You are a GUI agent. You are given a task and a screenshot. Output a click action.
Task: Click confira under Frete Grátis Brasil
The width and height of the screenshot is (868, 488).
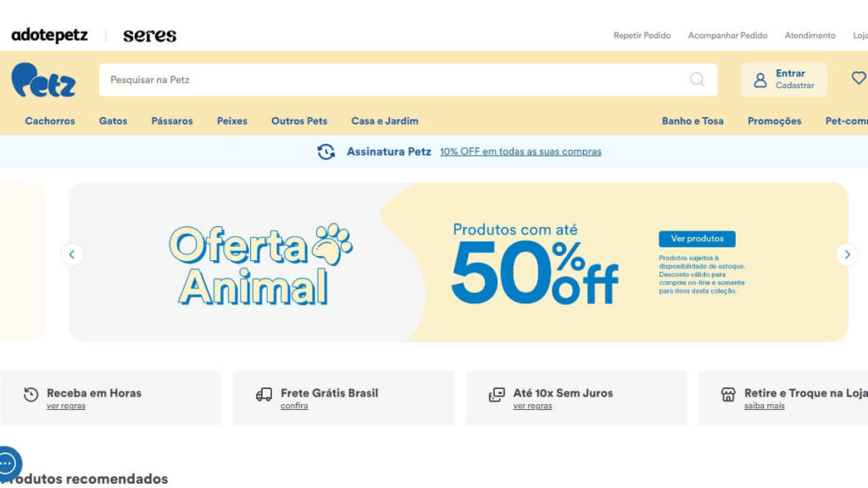(x=294, y=406)
